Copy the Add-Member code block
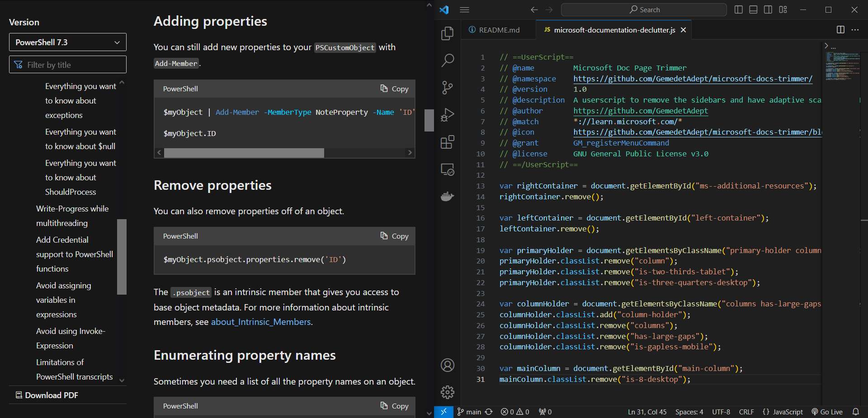Viewport: 868px width, 418px height. tap(394, 89)
